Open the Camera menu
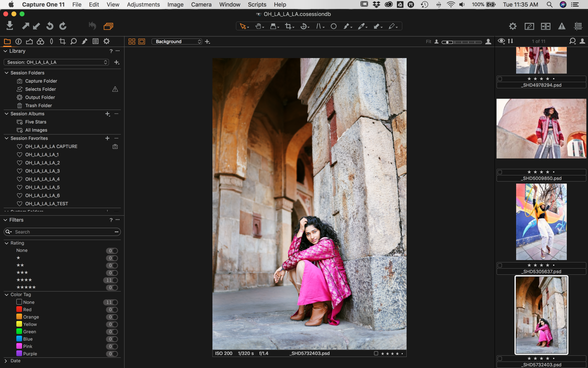 [201, 4]
